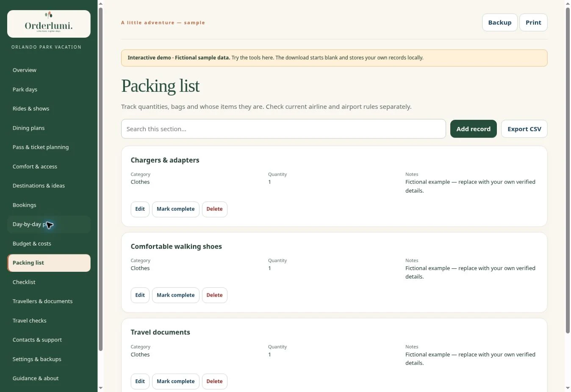
Task: Delete the Travel documents record
Action: [x=214, y=381]
